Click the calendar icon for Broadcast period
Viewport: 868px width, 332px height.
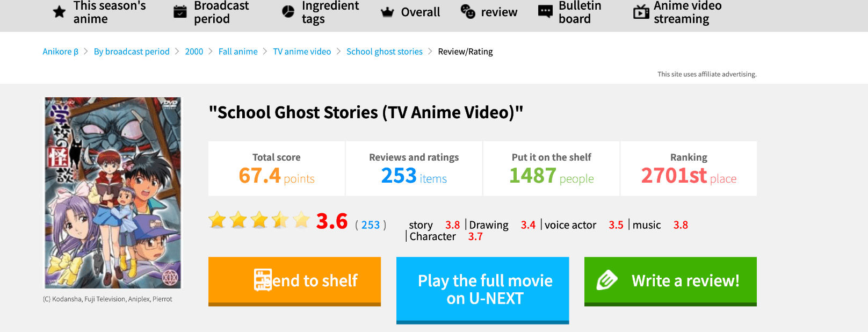pos(180,12)
